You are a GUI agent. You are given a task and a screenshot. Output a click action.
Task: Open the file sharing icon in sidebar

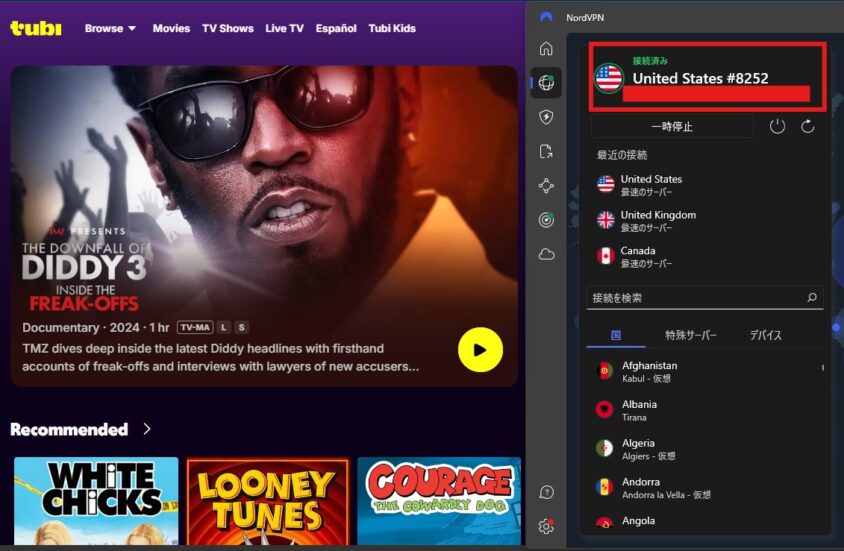546,151
